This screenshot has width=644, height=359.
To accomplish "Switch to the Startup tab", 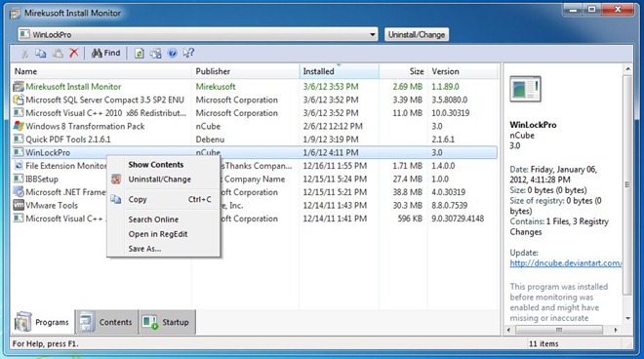I will click(x=167, y=322).
